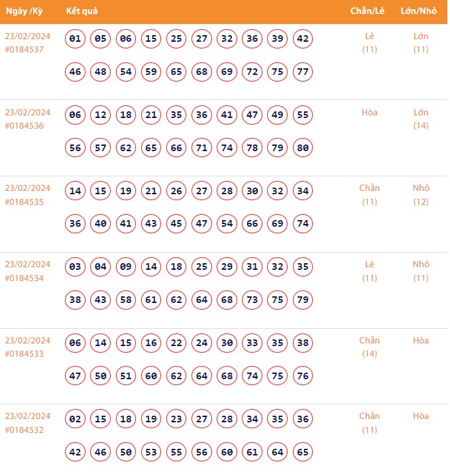Screen dimensions: 450x476
Task: Click ball 02 in draw #0184532
Action: (x=76, y=420)
